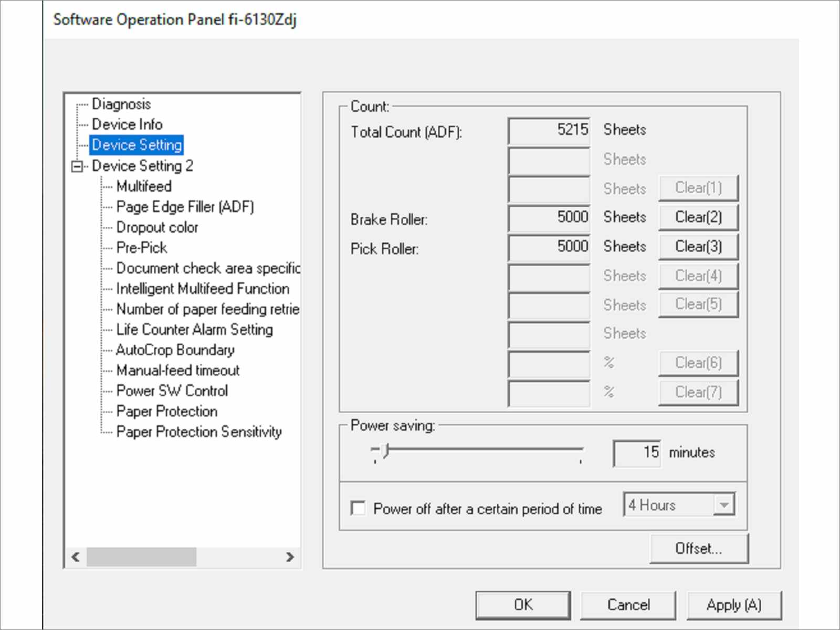Open Paper Protection Sensitivity
This screenshot has height=630, width=840.
pos(198,432)
